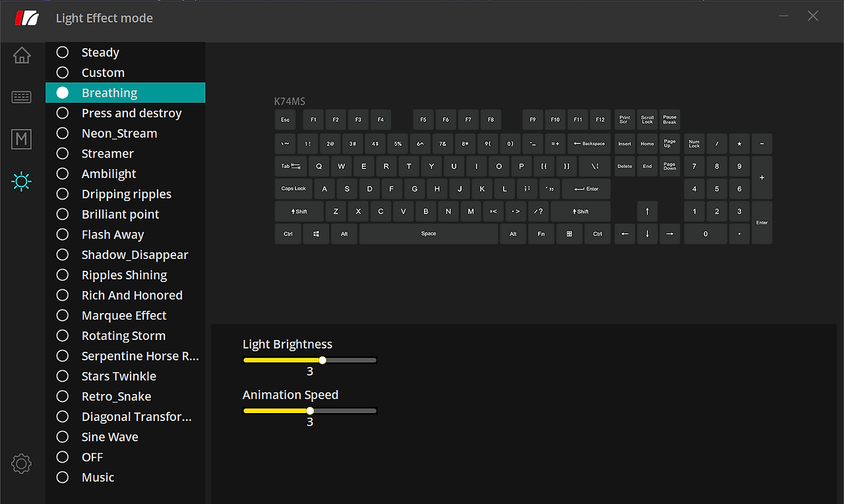844x504 pixels.
Task: Click the numpad 0 key
Action: click(x=706, y=234)
